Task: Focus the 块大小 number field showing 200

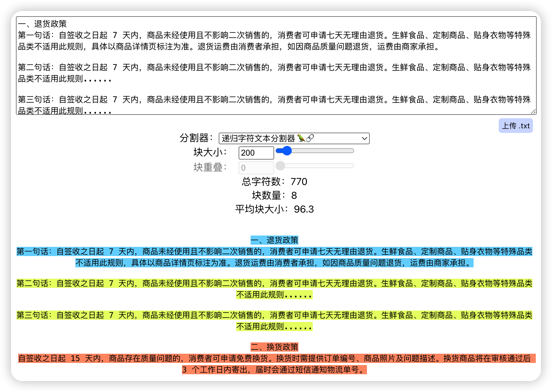Action: [x=256, y=153]
